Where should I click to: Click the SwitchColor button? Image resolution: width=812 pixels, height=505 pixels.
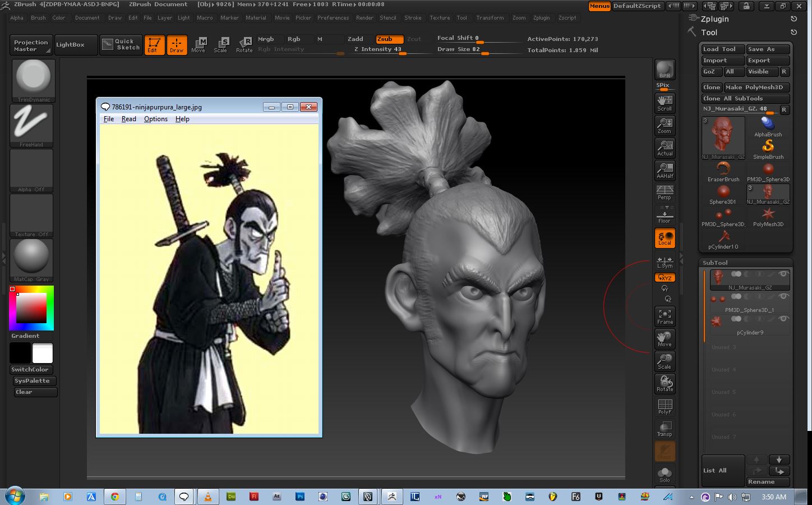[30, 370]
